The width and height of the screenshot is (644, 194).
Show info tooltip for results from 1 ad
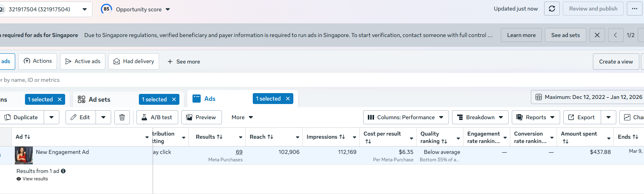[x=63, y=171]
